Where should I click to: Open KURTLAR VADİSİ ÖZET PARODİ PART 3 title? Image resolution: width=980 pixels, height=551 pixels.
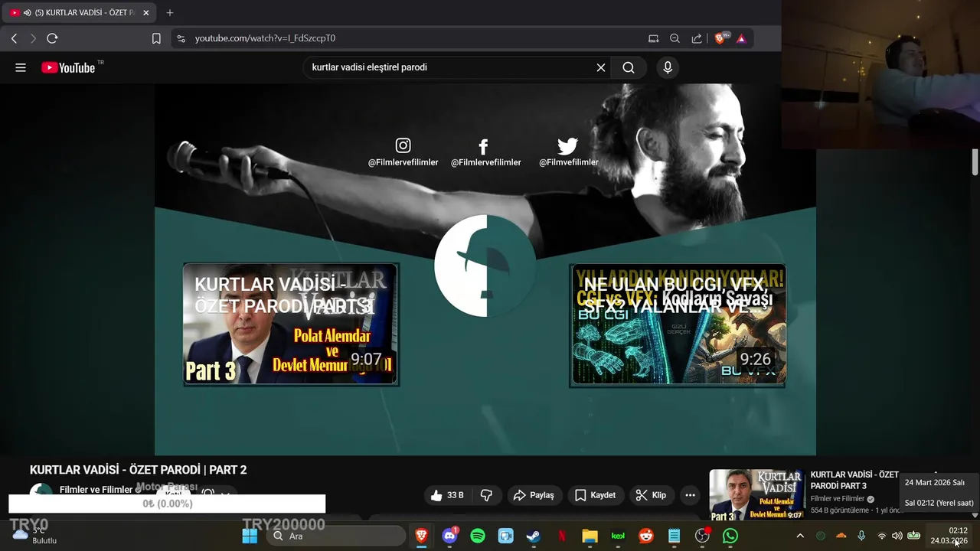click(854, 481)
